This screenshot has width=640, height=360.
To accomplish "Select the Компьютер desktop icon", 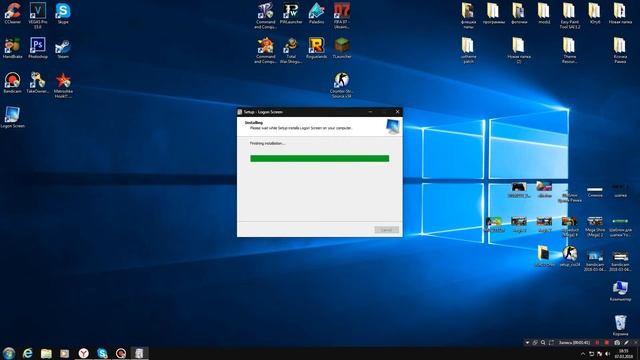I will tap(620, 291).
